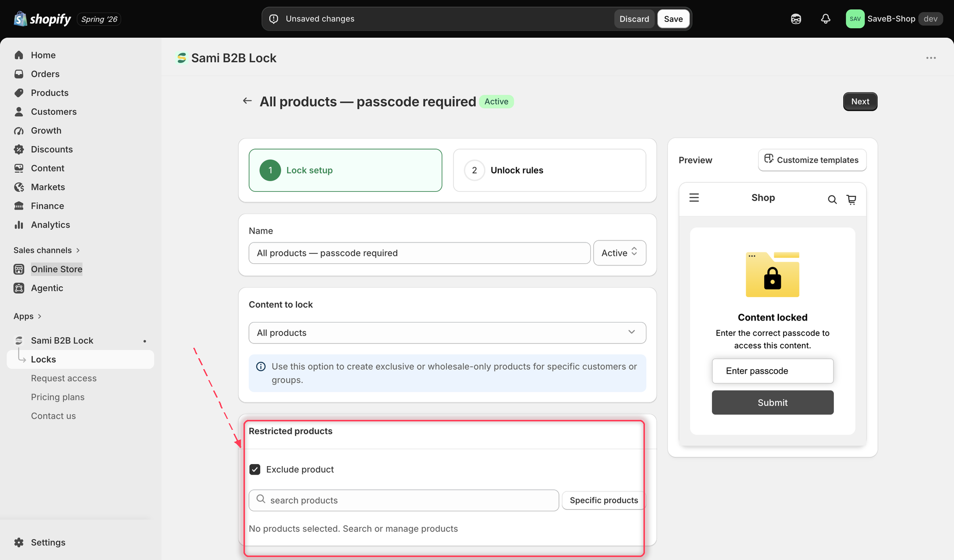
Task: Open Pricing plans in sidebar
Action: pos(58,397)
